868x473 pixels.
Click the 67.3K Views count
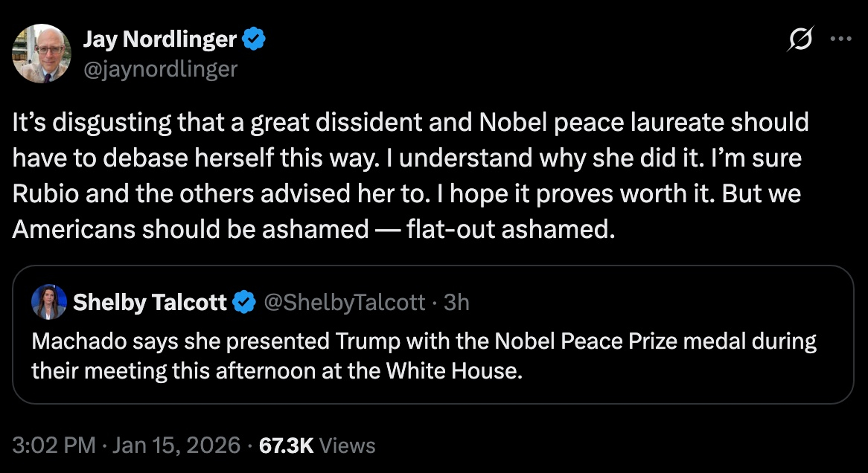(316, 445)
